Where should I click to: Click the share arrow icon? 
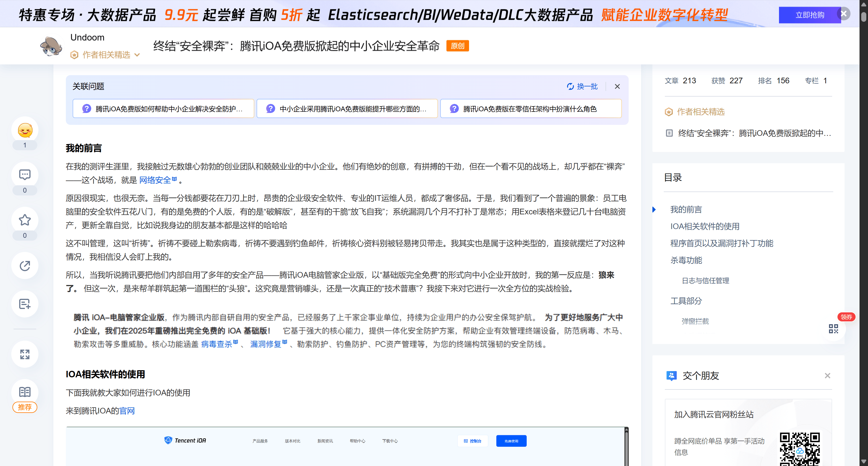pos(25,266)
